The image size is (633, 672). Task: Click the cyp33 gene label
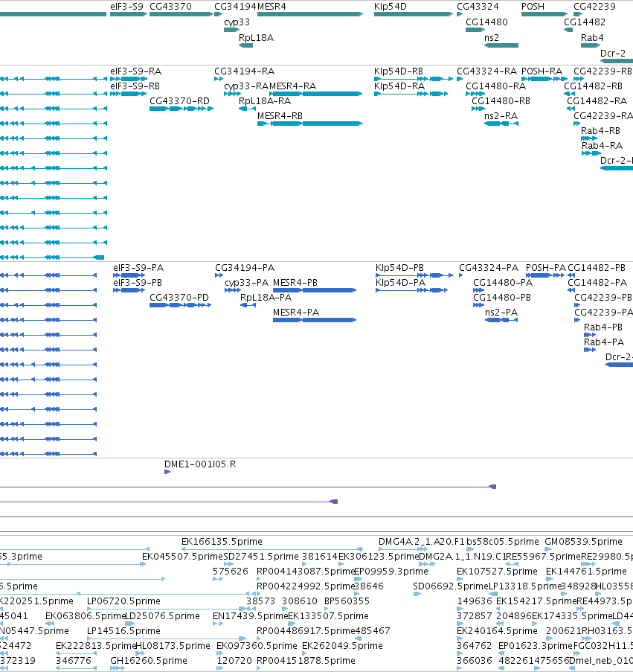[237, 22]
